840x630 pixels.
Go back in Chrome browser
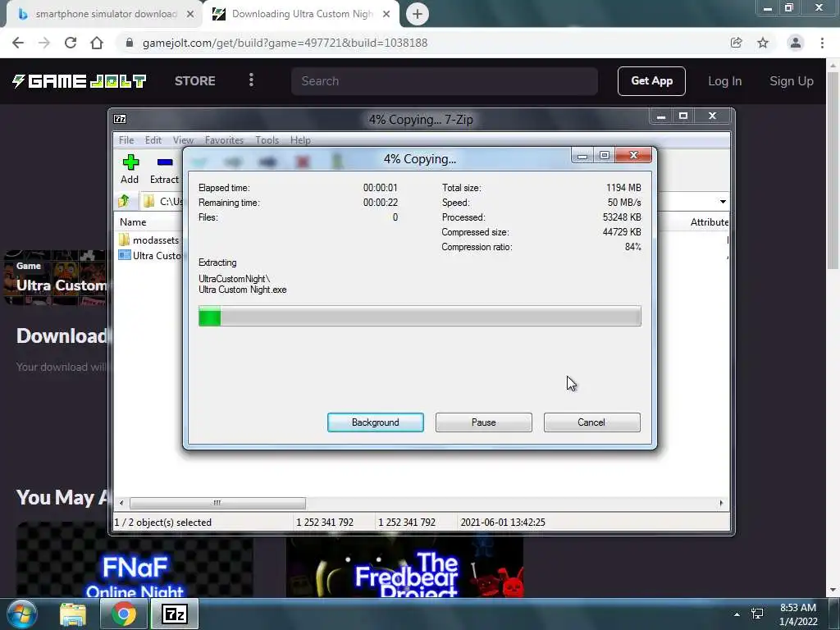point(18,43)
